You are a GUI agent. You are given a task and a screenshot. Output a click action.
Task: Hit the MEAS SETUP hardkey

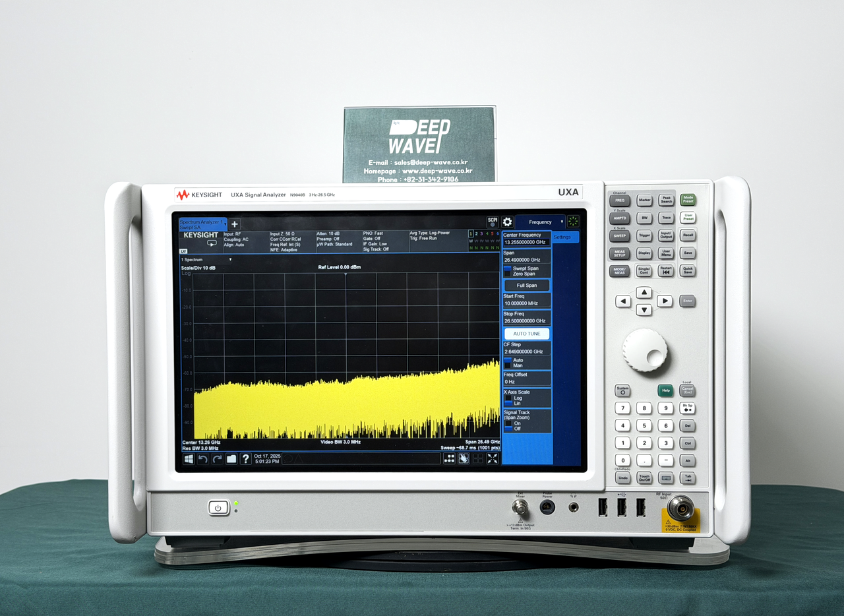tap(620, 253)
